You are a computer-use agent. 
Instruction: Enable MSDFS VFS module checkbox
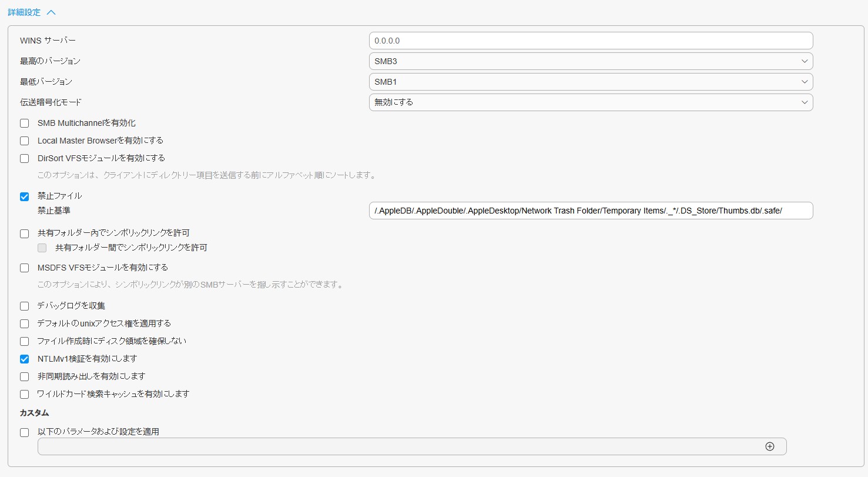pyautogui.click(x=25, y=268)
